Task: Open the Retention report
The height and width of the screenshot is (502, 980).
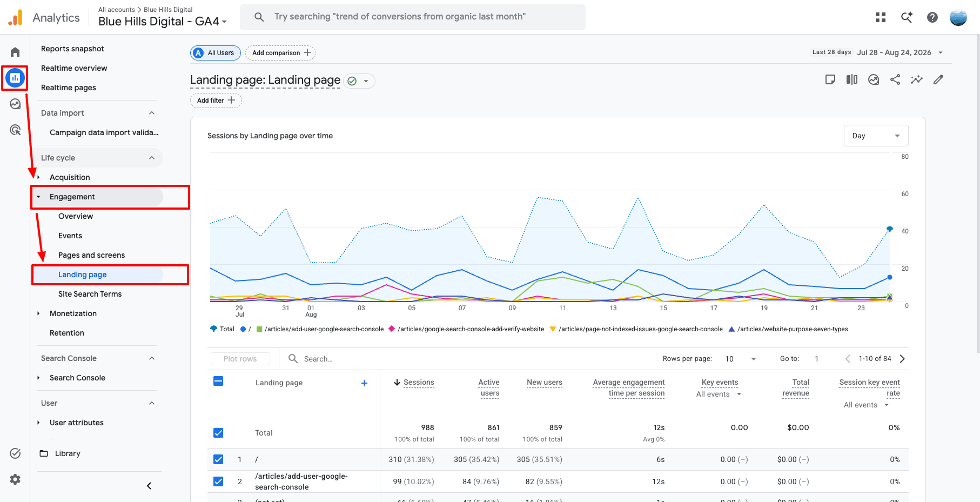Action: coord(67,333)
